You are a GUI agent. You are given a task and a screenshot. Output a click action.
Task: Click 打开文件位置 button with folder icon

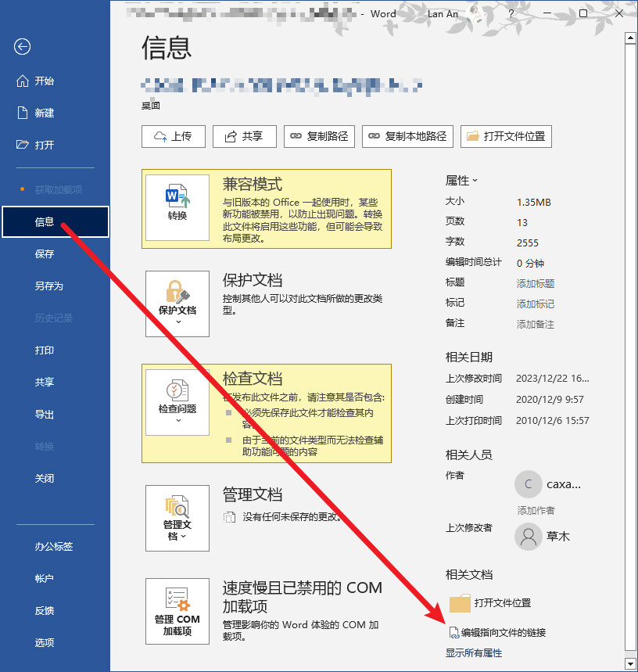(506, 136)
